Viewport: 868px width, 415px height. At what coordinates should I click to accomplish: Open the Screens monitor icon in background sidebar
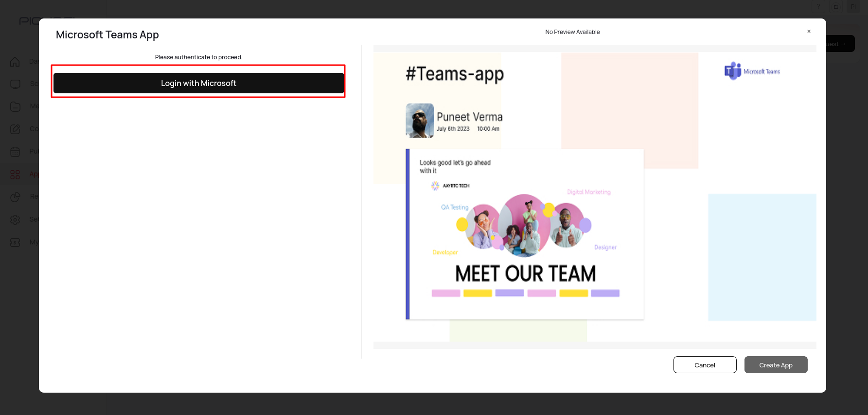pyautogui.click(x=15, y=84)
